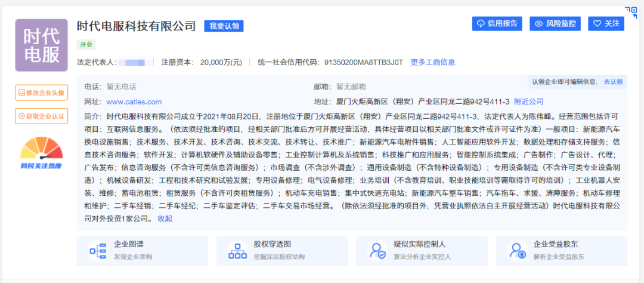Collapse the intro with 收起
The height and width of the screenshot is (283, 644).
pyautogui.click(x=165, y=219)
